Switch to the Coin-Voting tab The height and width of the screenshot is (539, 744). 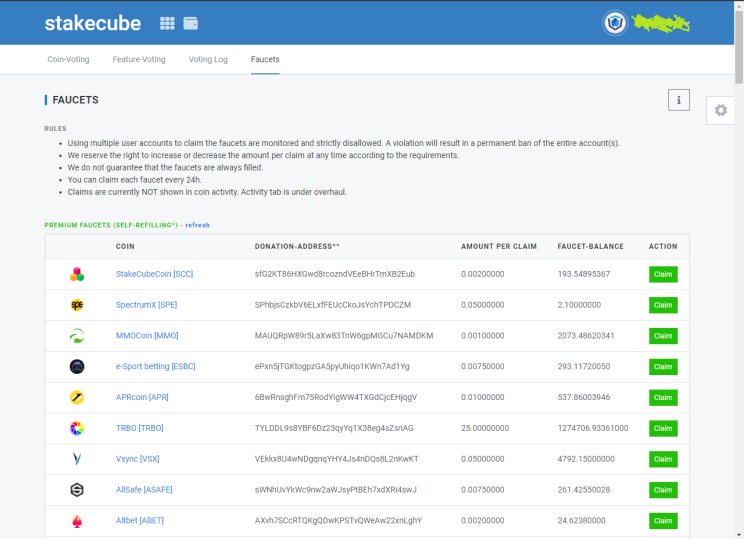coord(68,59)
